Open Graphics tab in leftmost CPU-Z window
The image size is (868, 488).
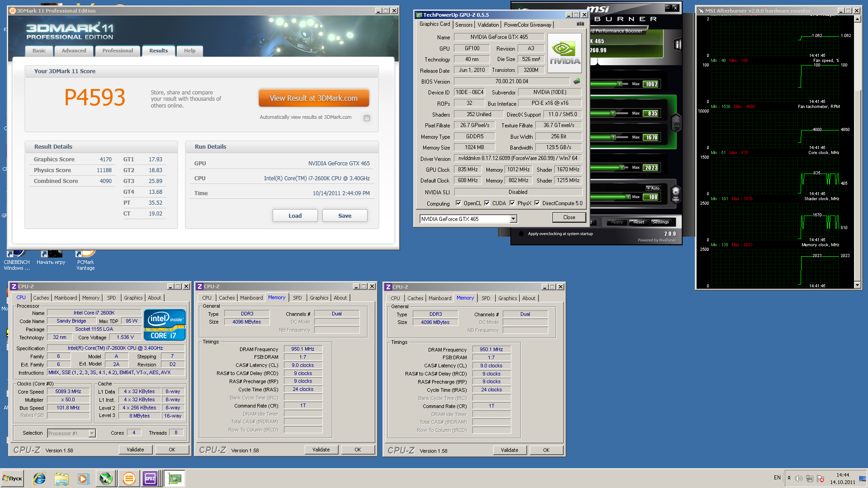point(133,298)
